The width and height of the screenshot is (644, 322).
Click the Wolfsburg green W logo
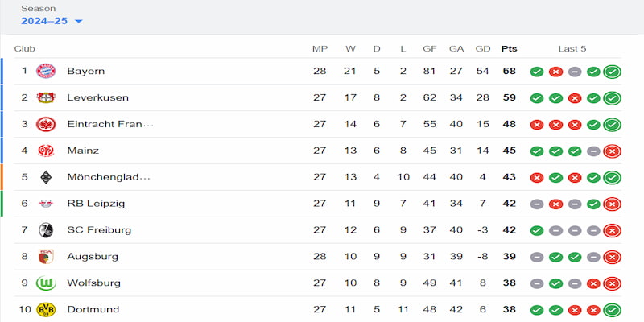[46, 283]
